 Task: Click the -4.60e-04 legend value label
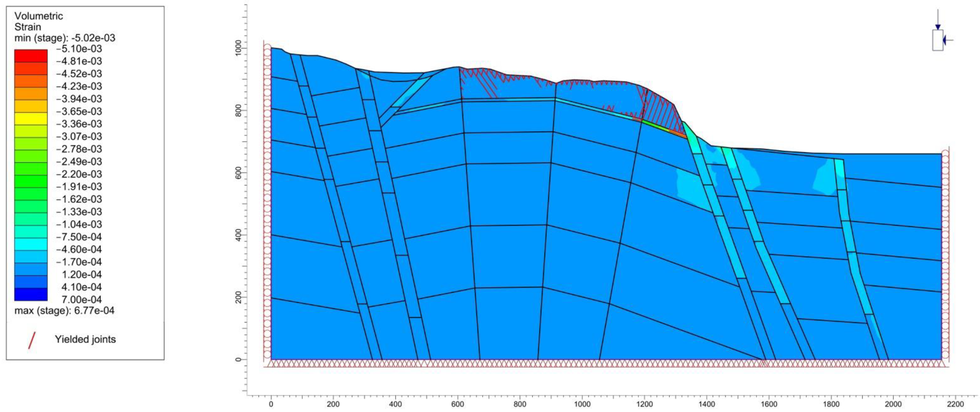click(x=79, y=249)
